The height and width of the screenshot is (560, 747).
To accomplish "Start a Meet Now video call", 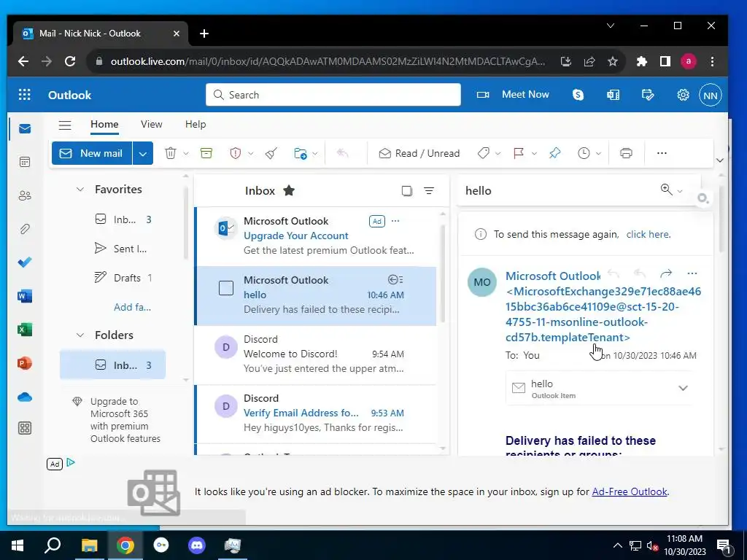I will click(513, 95).
